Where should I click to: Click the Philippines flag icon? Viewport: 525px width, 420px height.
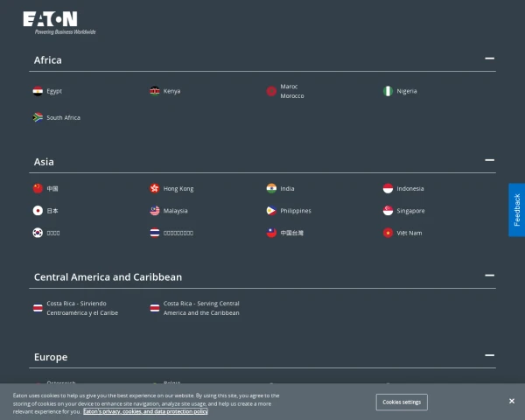point(271,211)
